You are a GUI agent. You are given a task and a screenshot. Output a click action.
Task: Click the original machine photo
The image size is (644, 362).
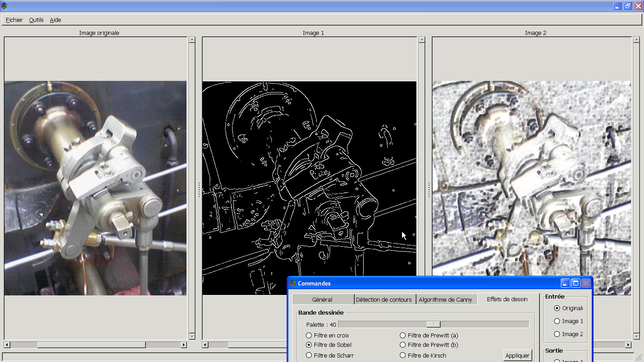coord(95,188)
